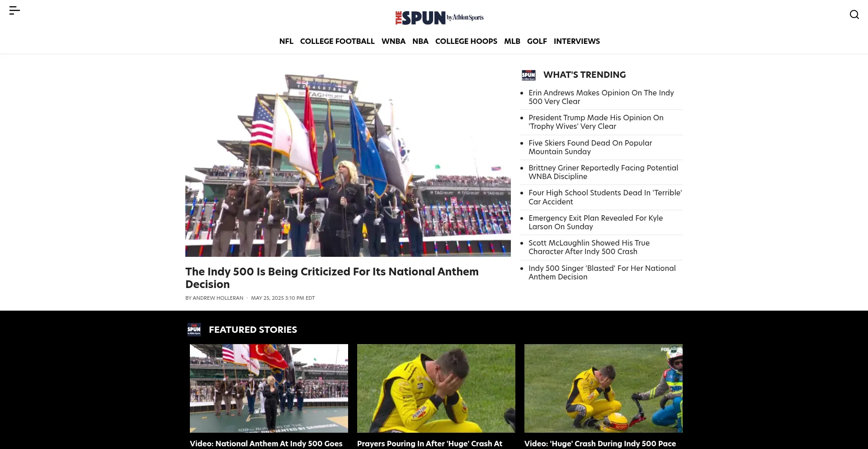Read Kyle Larson emergency exit plan story

point(595,222)
